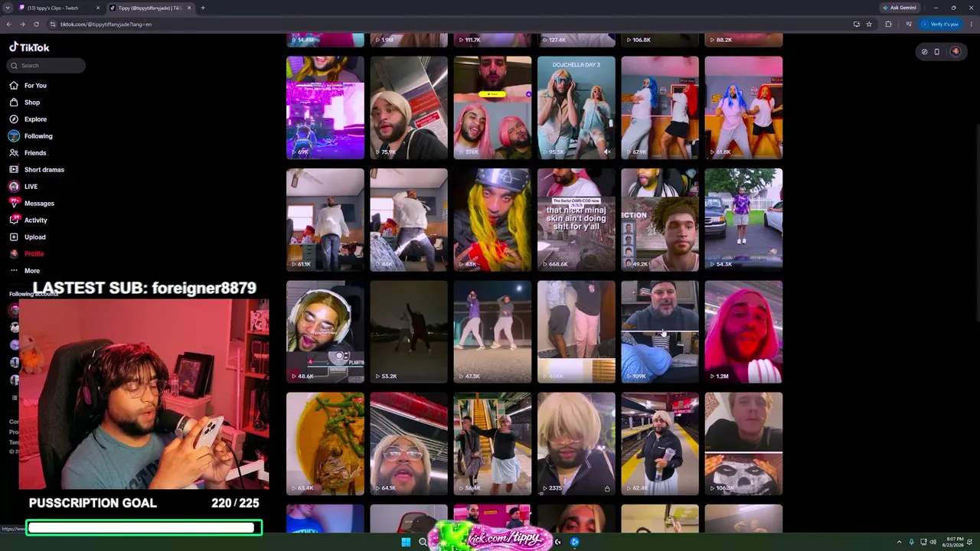Open Windows Start menu
Viewport: 980px width, 551px height.
(406, 542)
